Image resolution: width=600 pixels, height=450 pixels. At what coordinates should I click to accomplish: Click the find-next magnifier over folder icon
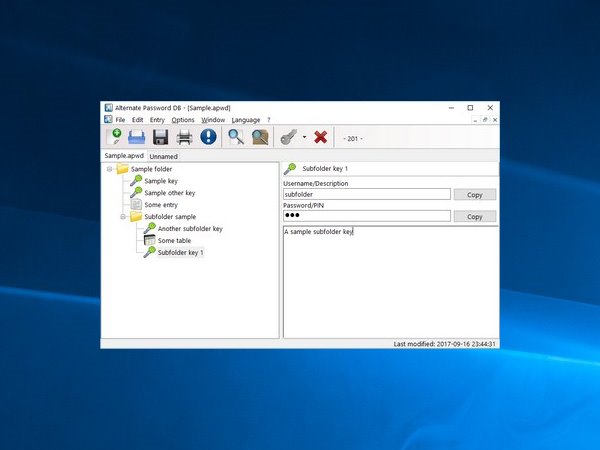pos(260,137)
